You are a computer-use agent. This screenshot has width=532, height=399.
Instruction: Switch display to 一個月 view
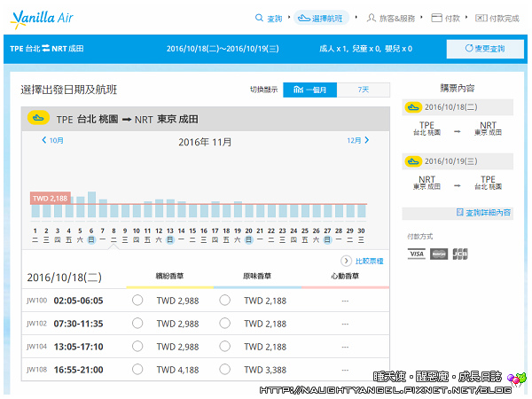[x=309, y=90]
